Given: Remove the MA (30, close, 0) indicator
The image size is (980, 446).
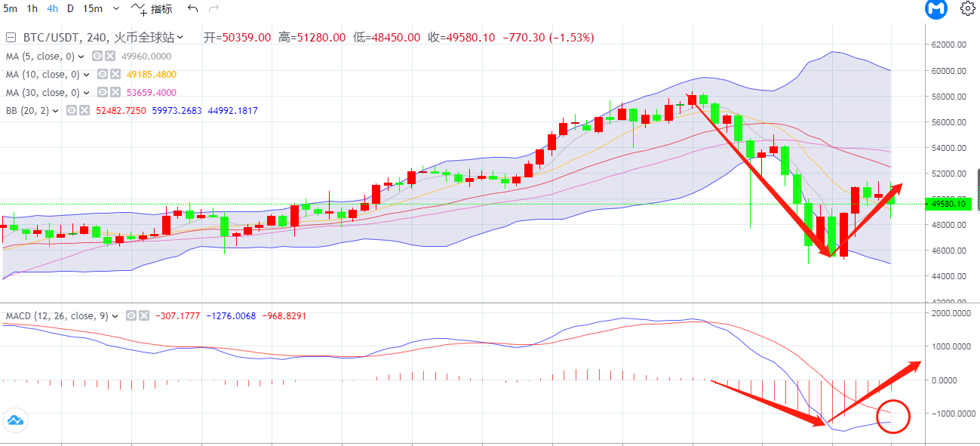Looking at the screenshot, I should (115, 92).
